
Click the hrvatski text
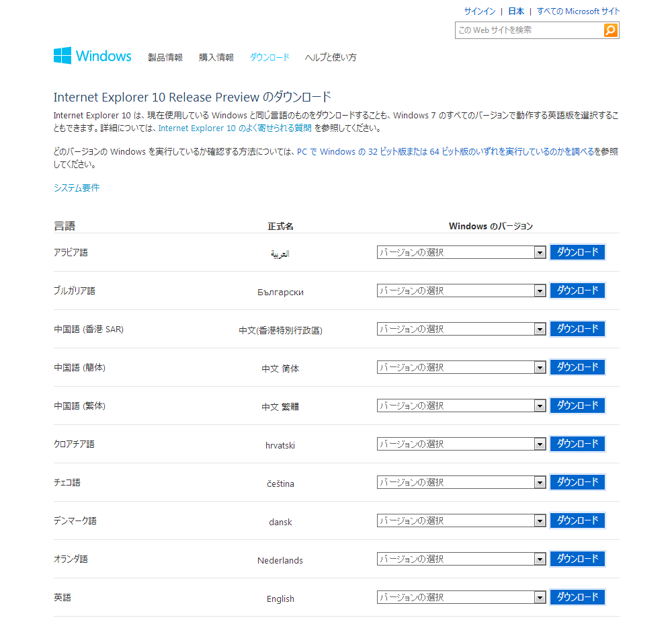point(280,445)
